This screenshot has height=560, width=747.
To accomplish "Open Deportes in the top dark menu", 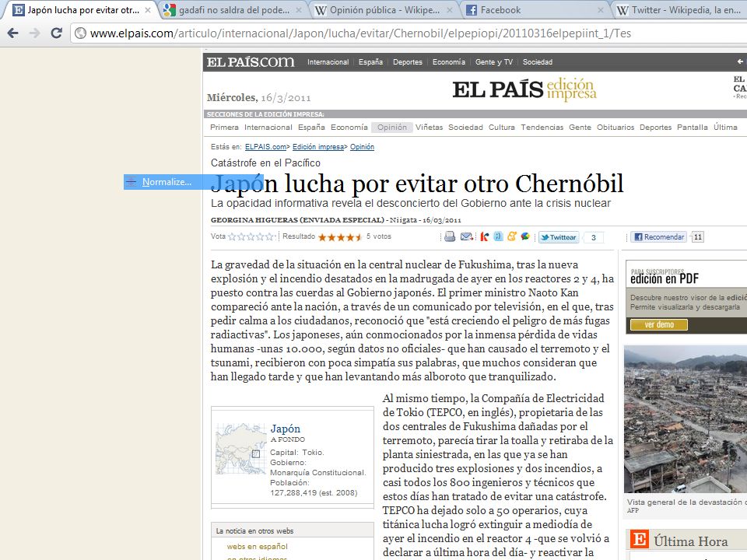I will pos(408,62).
